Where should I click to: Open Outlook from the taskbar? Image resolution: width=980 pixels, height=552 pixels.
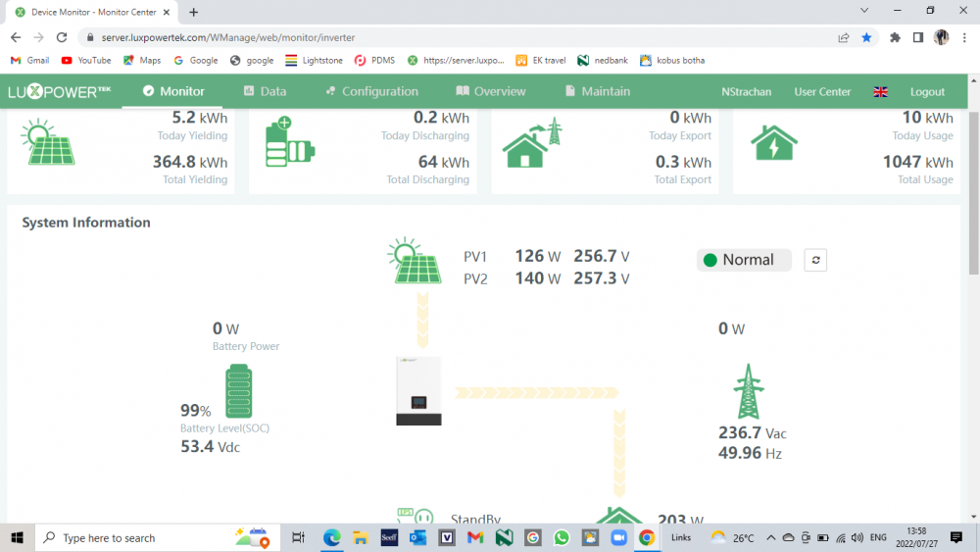pos(418,537)
